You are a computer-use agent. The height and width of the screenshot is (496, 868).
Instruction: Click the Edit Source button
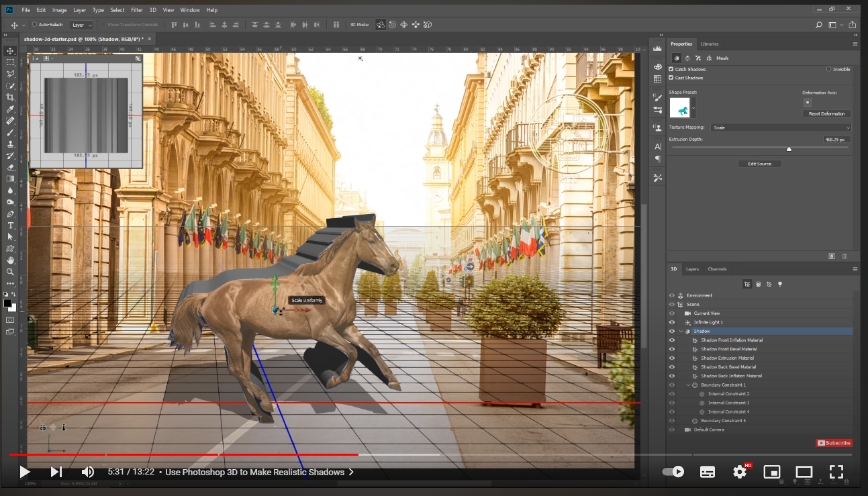coord(759,163)
